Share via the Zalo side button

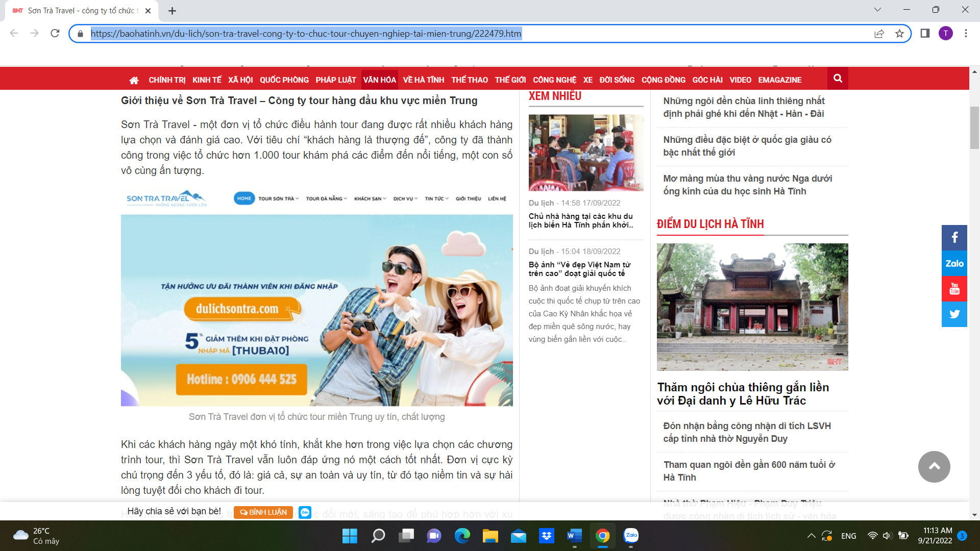[x=954, y=263]
